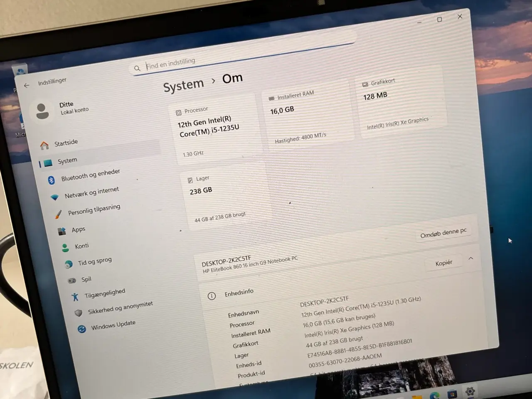The image size is (532, 399).
Task: Click the Windows Update sync icon
Action: 82,329
